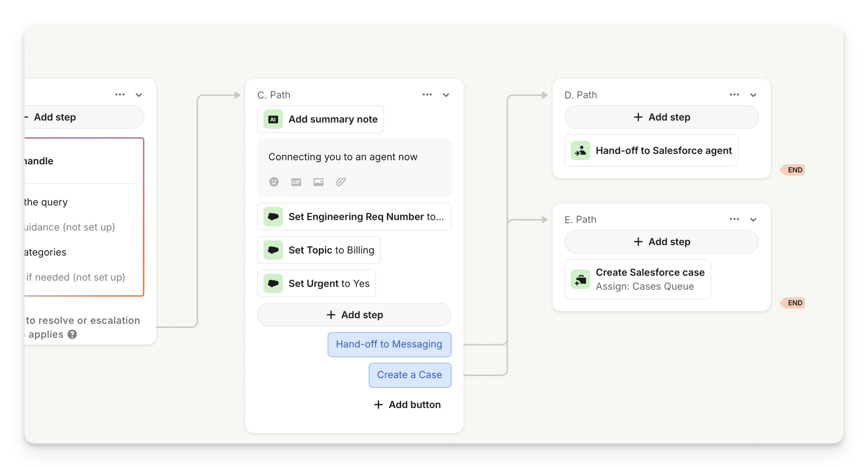Viewport: 868px width, 468px height.
Task: Open E. Path three-dot options menu
Action: 734,219
